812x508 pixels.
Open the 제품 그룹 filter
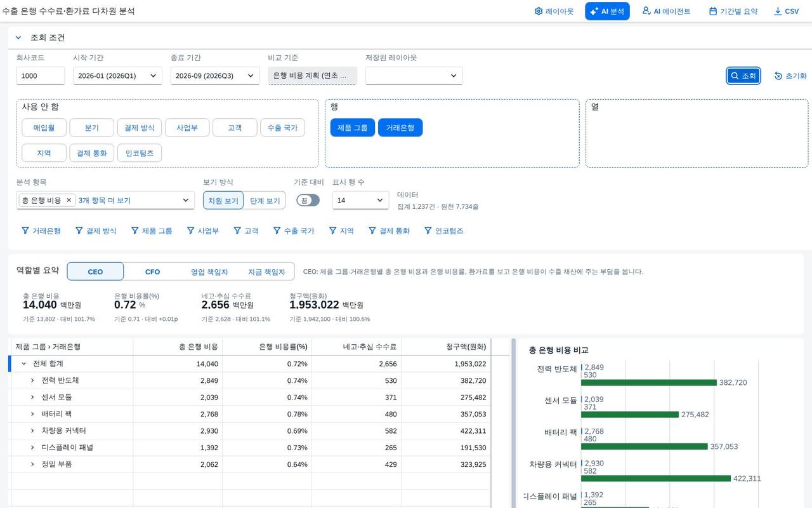152,231
